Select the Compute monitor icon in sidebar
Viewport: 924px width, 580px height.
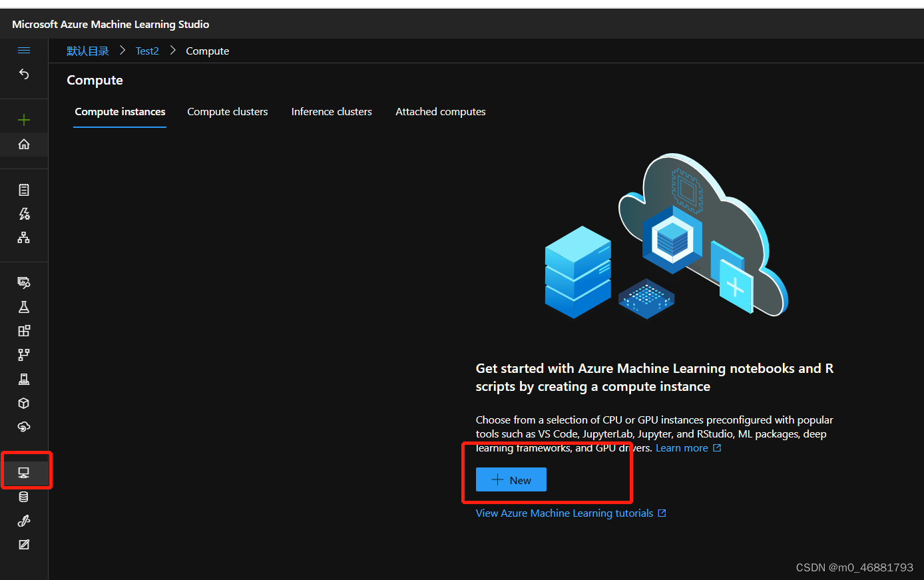(24, 473)
